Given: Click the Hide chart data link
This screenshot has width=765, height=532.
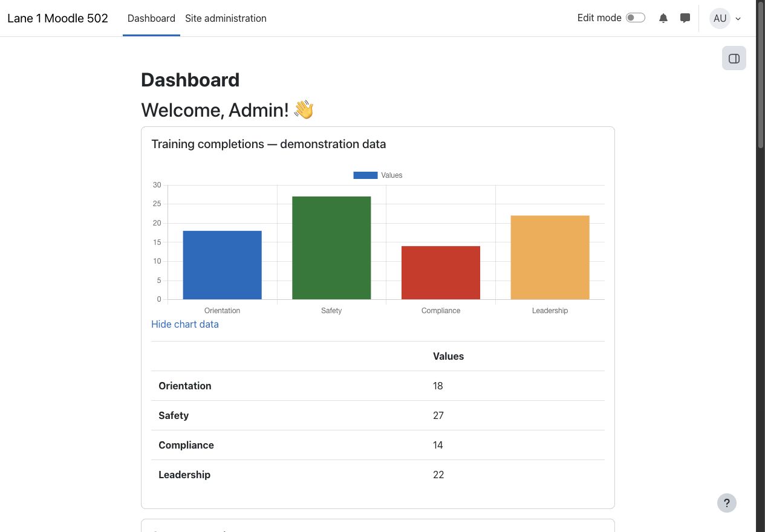Looking at the screenshot, I should click(x=185, y=324).
